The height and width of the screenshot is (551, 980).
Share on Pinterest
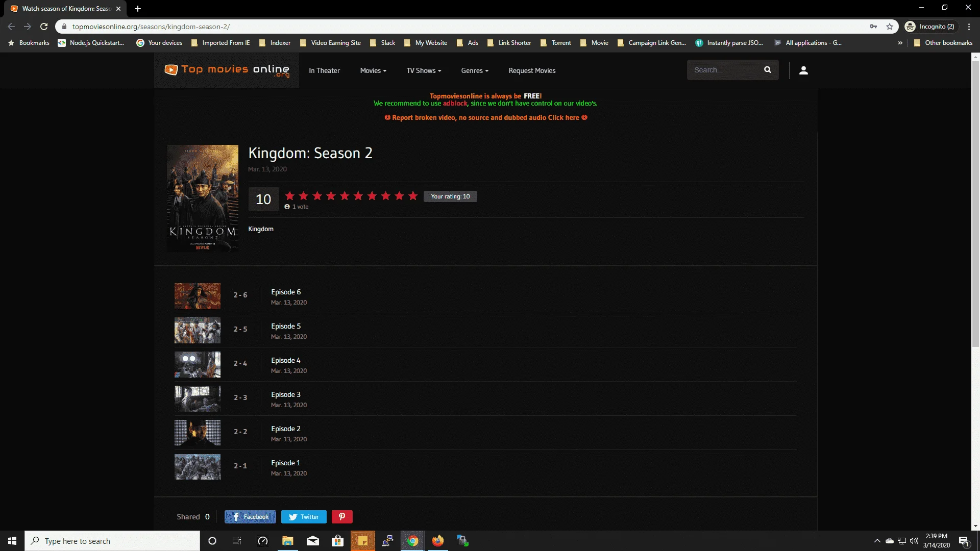pyautogui.click(x=342, y=517)
